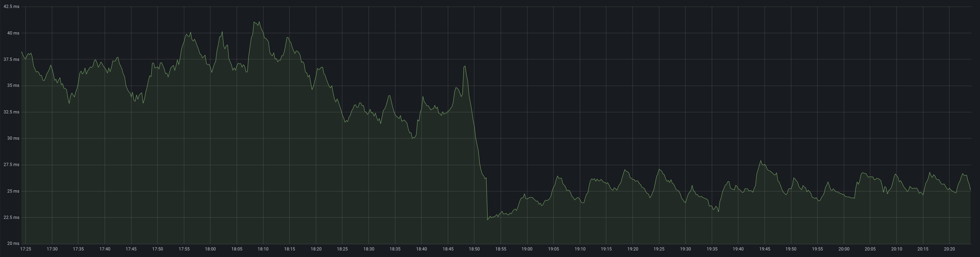The image size is (980, 257).
Task: Click the 37.5 ms y-axis label
Action: 12,59
